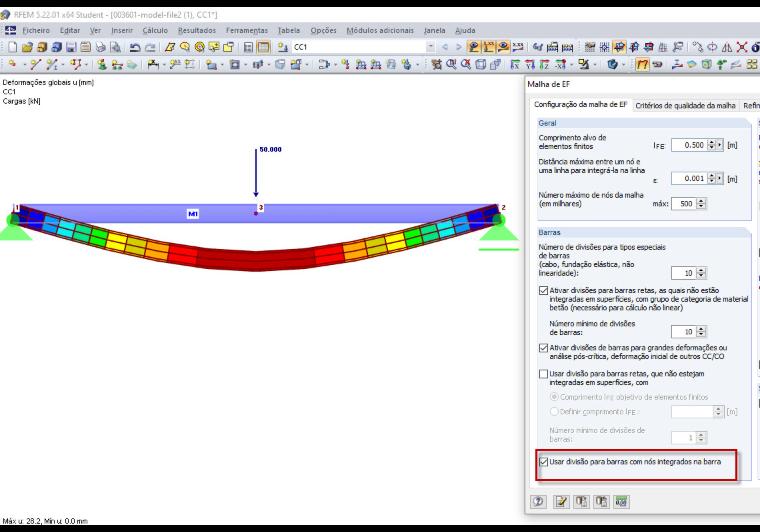Expand the epsilon distance dropdown arrow
Image resolution: width=760 pixels, height=532 pixels.
[720, 178]
